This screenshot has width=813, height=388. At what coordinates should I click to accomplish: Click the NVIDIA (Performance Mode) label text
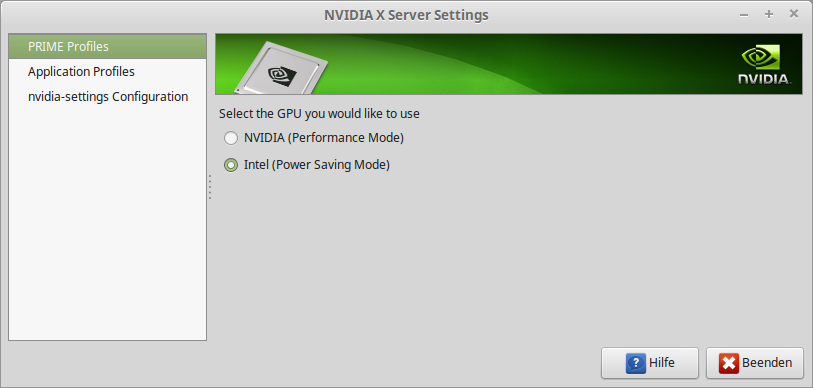pyautogui.click(x=324, y=138)
